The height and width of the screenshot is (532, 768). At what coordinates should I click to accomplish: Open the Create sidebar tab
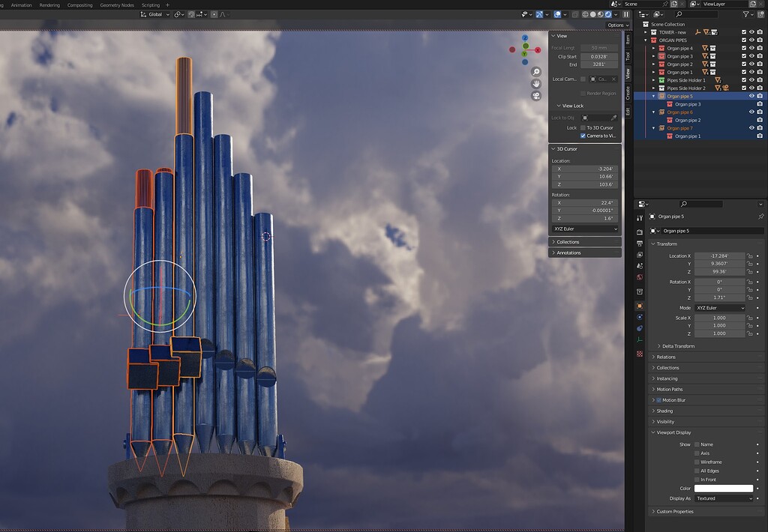tap(628, 93)
